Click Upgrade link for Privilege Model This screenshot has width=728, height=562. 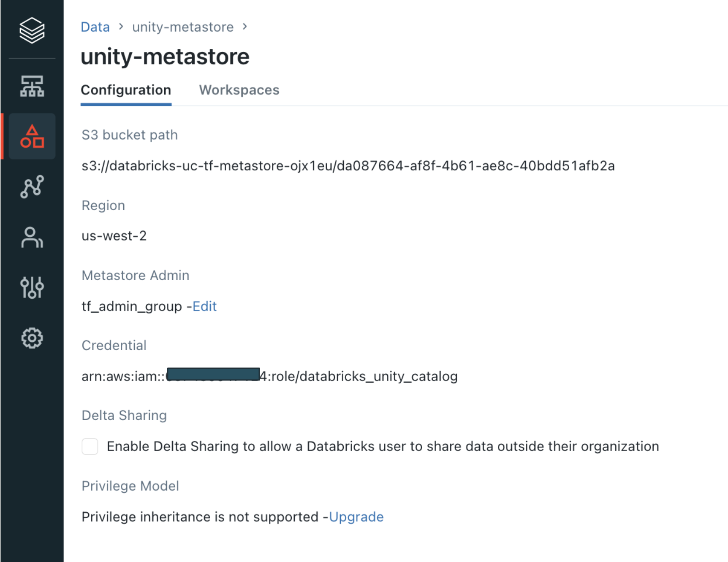point(356,517)
